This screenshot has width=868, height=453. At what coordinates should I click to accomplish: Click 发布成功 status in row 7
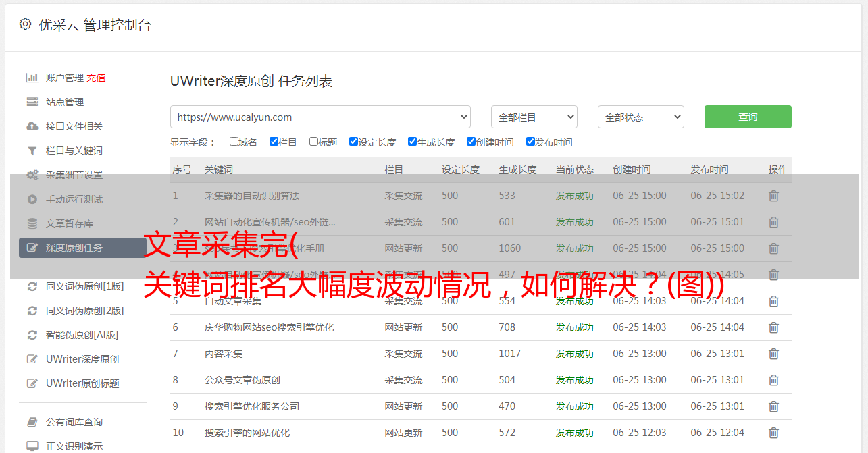coord(575,354)
